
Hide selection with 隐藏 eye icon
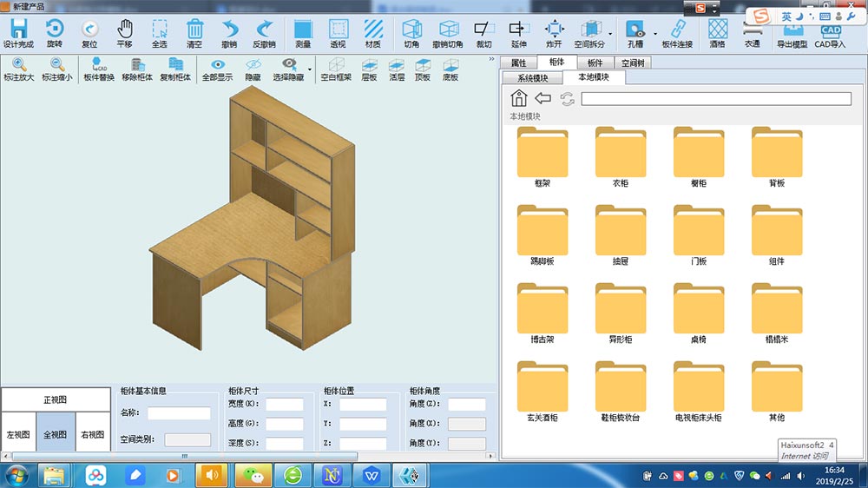tap(253, 65)
